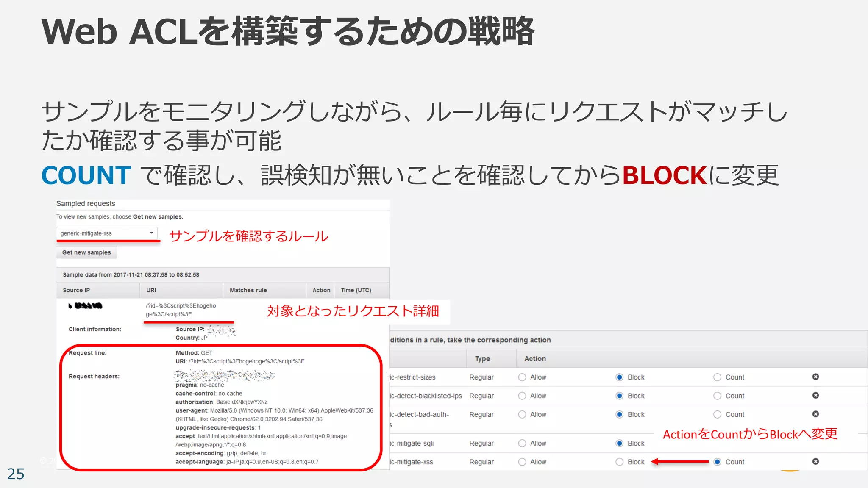
Task: Click the Request line label
Action: coord(88,353)
